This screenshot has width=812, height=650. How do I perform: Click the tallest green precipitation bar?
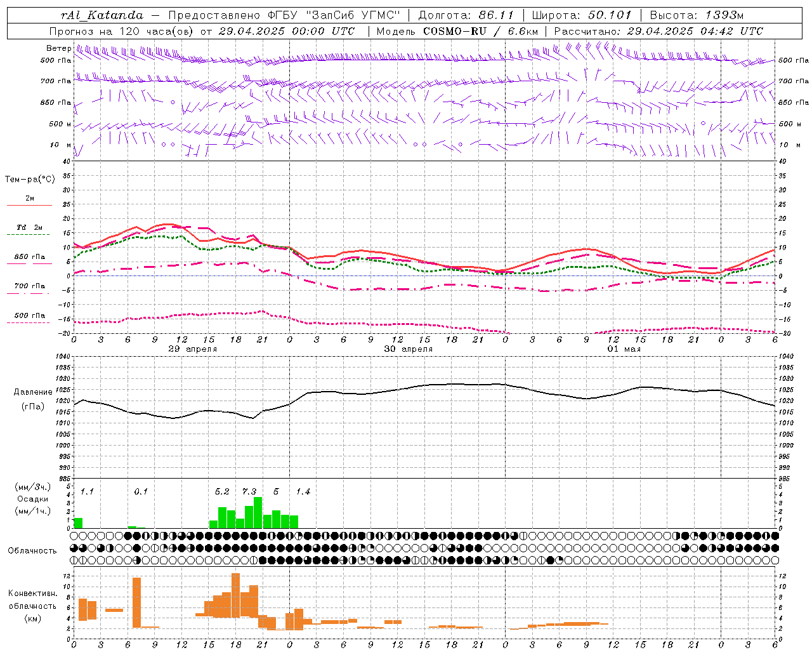tap(258, 513)
